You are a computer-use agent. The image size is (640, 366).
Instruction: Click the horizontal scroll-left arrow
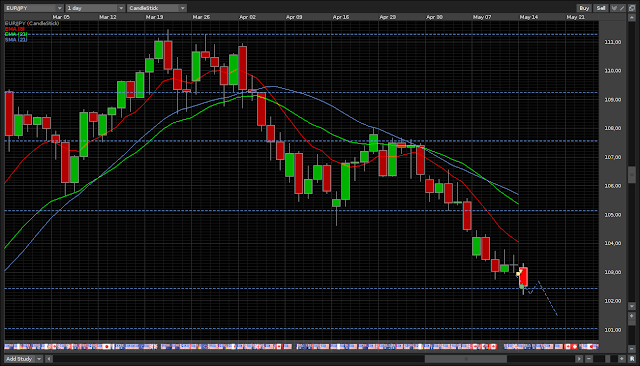(x=49, y=359)
